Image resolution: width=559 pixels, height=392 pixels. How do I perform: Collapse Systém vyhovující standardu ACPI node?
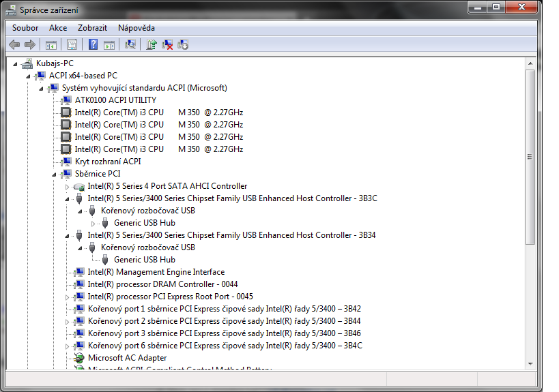point(41,89)
